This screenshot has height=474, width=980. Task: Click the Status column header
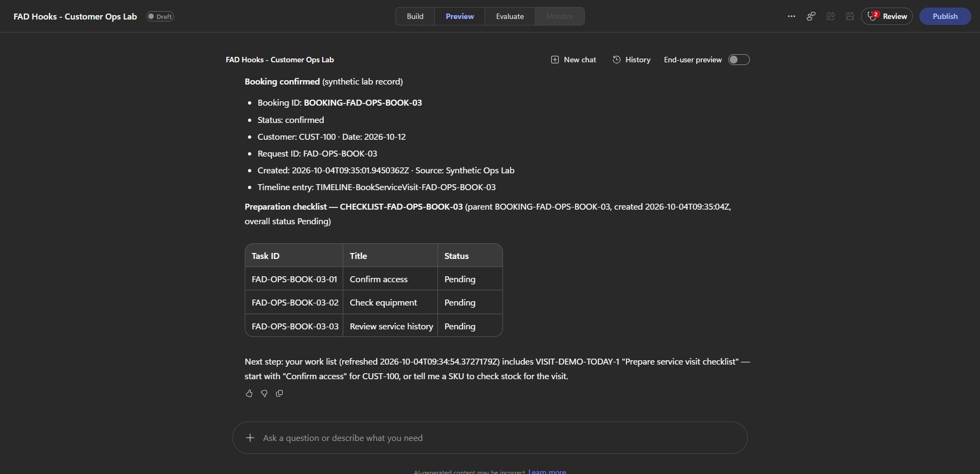pyautogui.click(x=470, y=256)
